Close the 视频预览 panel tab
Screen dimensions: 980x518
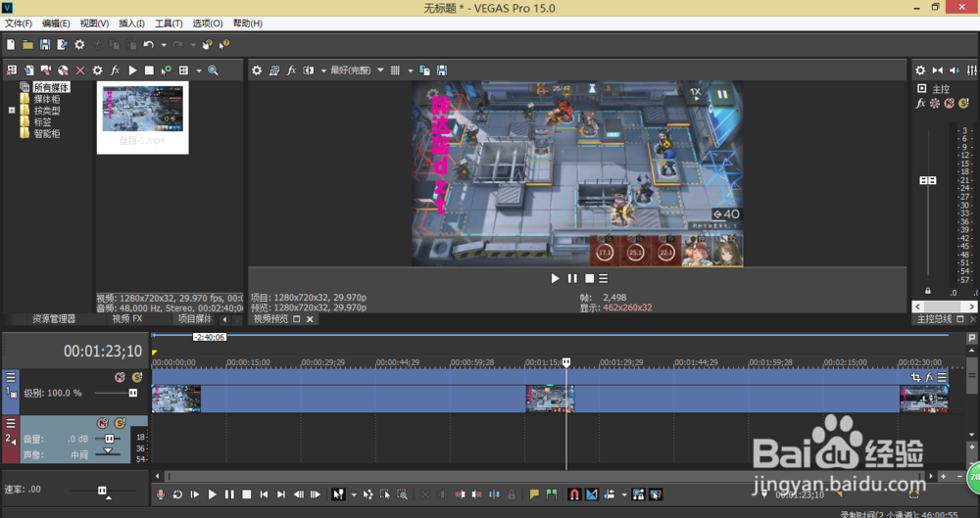click(x=310, y=319)
